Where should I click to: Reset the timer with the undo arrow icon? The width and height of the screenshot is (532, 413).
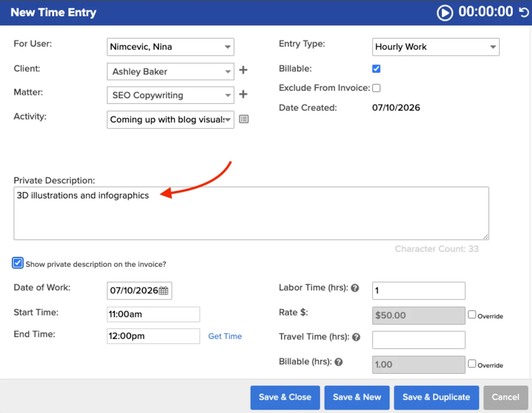(x=524, y=12)
